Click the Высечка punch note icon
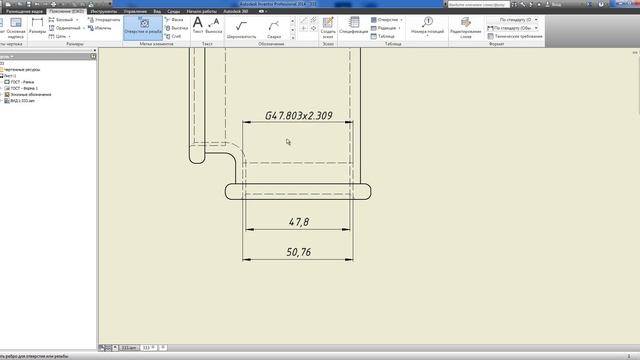This screenshot has width=640, height=360. point(167,28)
